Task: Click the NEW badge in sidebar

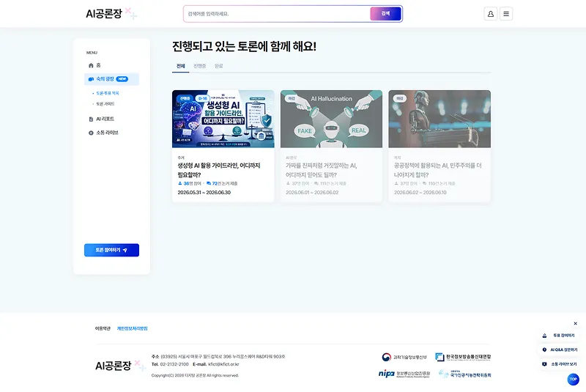Action: coord(122,79)
